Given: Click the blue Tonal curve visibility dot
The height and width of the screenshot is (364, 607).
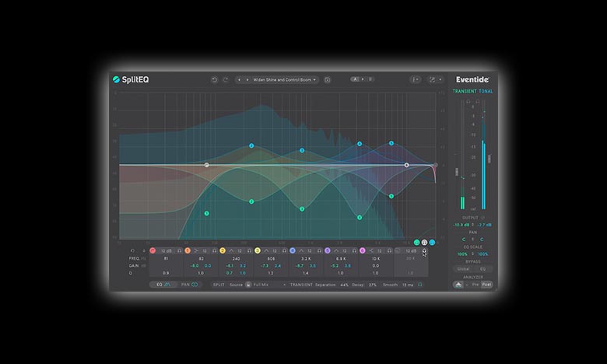Looking at the screenshot, I should point(432,243).
